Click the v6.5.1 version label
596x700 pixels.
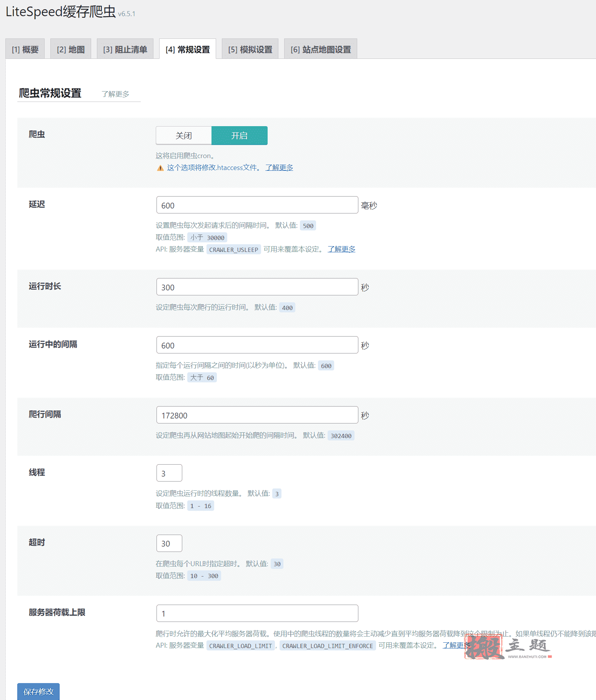tap(127, 14)
